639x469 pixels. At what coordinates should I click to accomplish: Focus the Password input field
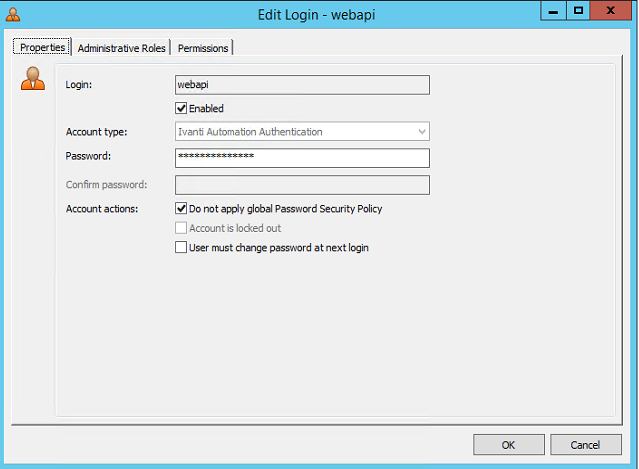(x=302, y=158)
